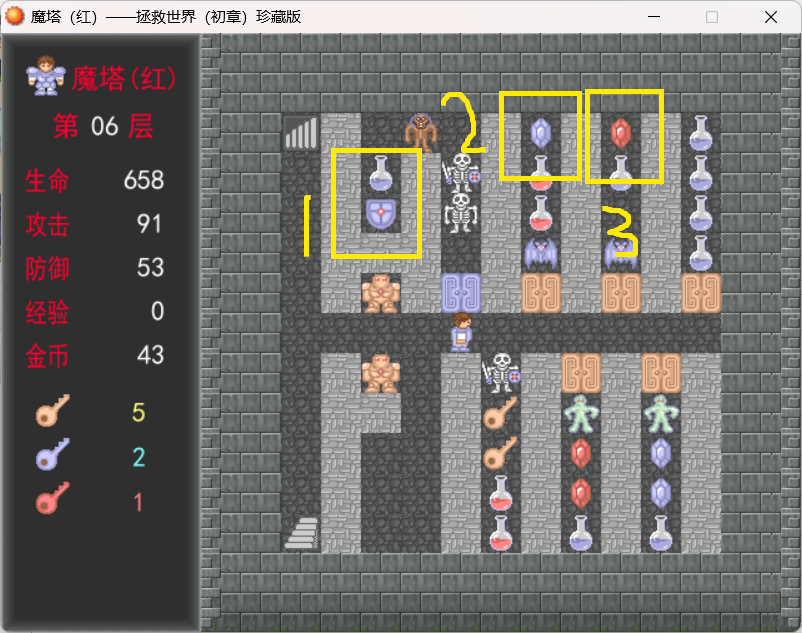This screenshot has height=633, width=802.
Task: Click the blue key icon in the sidebar
Action: click(53, 455)
